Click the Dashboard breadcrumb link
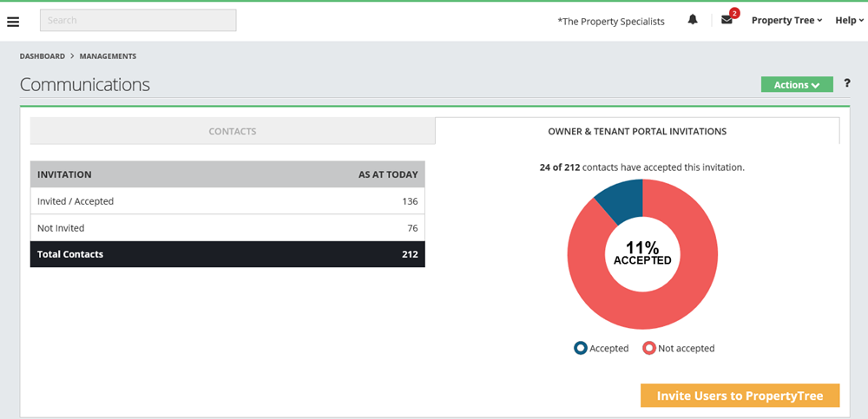The height and width of the screenshot is (419, 868). [42, 56]
